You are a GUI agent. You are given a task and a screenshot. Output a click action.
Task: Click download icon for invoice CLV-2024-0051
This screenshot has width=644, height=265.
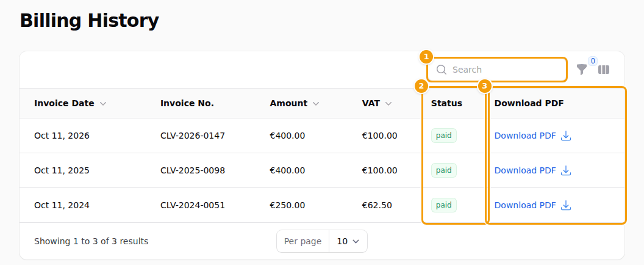coord(567,205)
